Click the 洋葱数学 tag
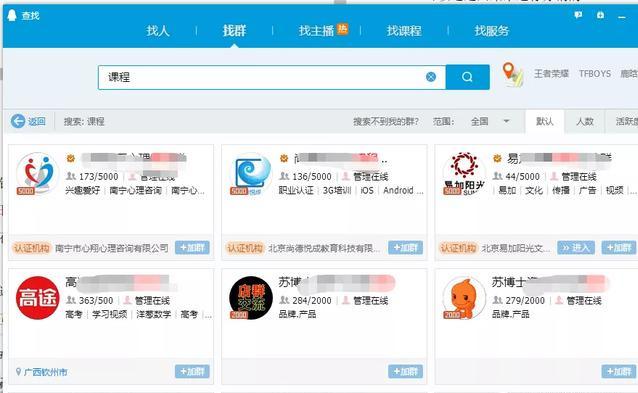 pyautogui.click(x=154, y=314)
